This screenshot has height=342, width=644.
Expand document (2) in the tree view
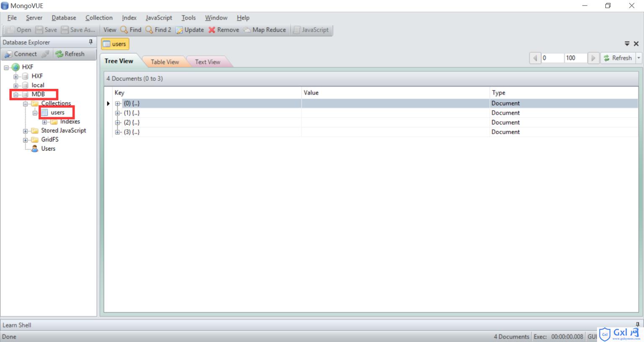118,123
